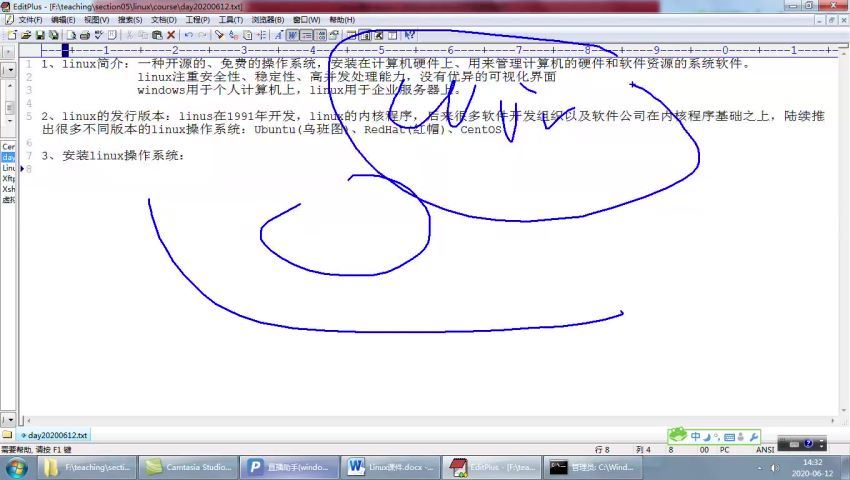Open print preview from toolbar
The height and width of the screenshot is (480, 850).
[x=72, y=35]
